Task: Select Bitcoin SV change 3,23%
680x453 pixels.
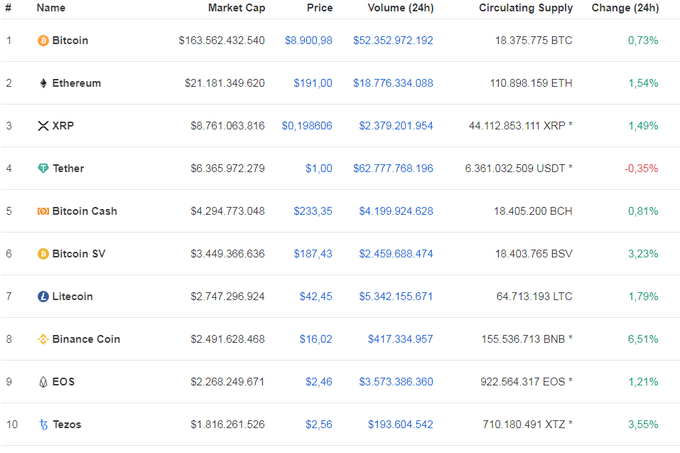Action: point(643,254)
